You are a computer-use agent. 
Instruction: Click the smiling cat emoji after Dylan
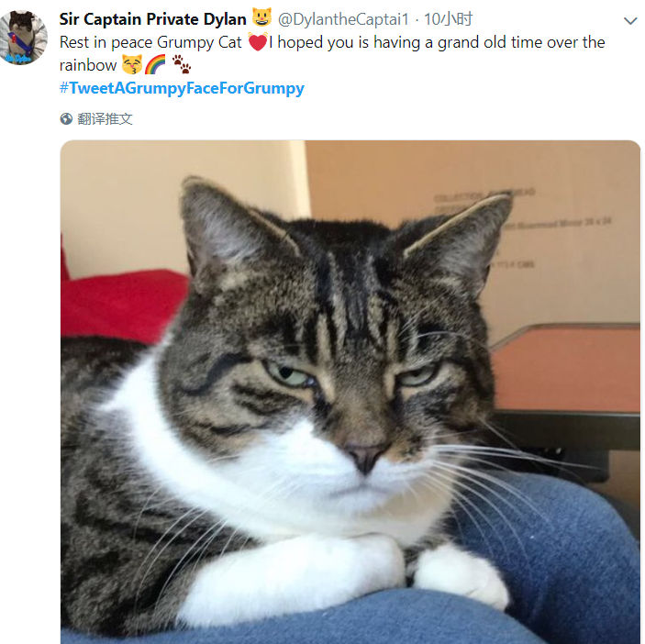pyautogui.click(x=261, y=17)
